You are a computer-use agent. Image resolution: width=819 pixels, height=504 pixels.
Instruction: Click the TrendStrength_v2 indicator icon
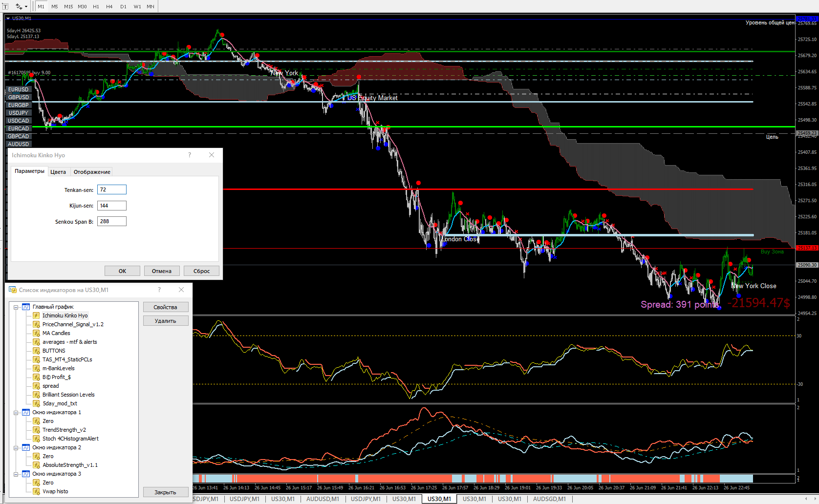point(36,430)
